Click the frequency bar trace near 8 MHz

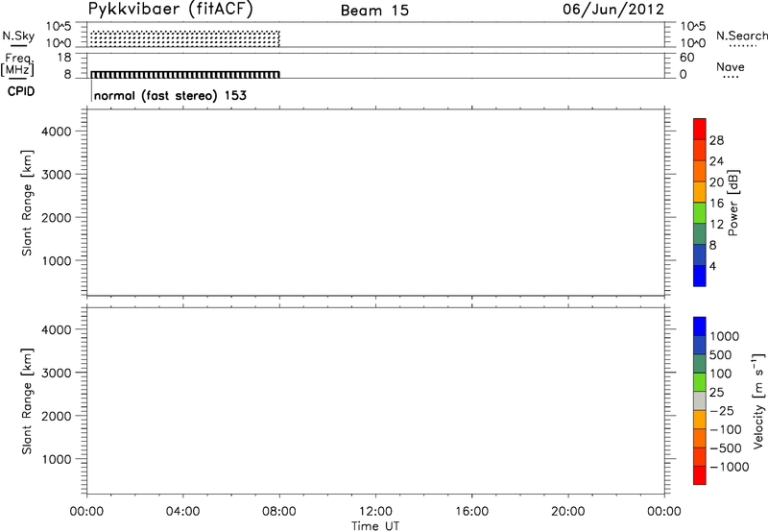[184, 75]
